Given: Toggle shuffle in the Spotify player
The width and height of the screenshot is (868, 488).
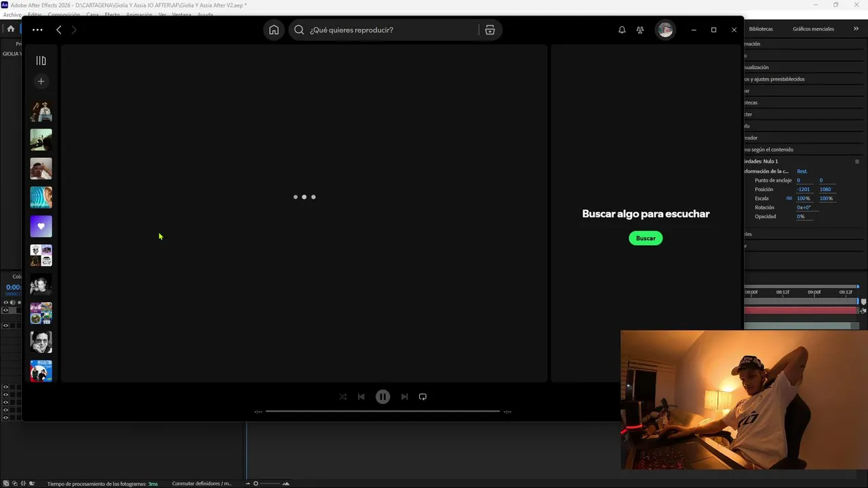Looking at the screenshot, I should [x=342, y=396].
